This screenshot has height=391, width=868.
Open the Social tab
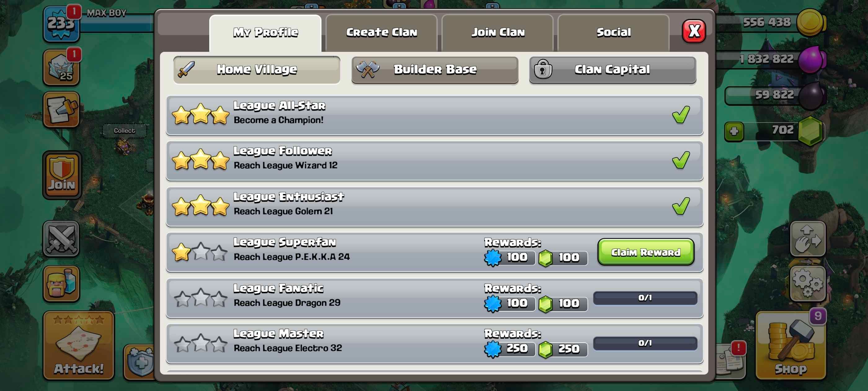(x=613, y=32)
